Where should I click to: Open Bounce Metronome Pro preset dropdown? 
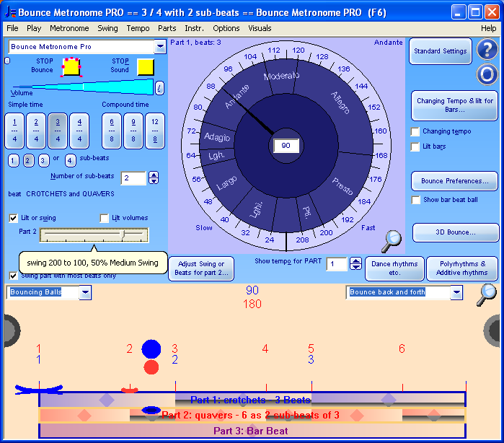pyautogui.click(x=160, y=47)
